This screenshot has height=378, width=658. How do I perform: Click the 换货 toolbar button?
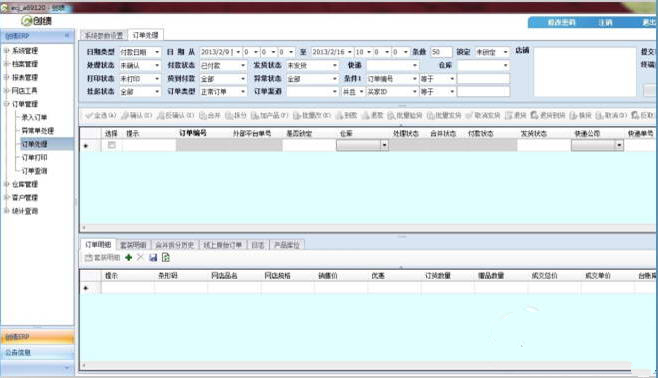click(581, 115)
